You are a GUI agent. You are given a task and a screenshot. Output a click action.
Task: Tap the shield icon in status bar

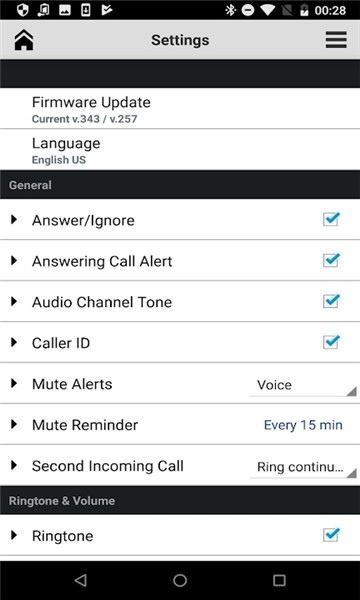[x=23, y=10]
